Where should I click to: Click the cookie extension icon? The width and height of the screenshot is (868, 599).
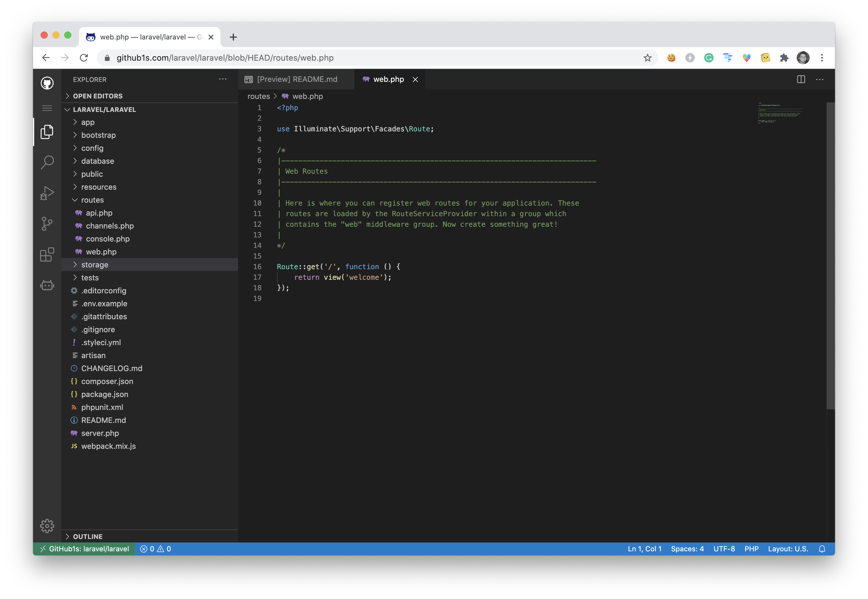click(x=671, y=57)
